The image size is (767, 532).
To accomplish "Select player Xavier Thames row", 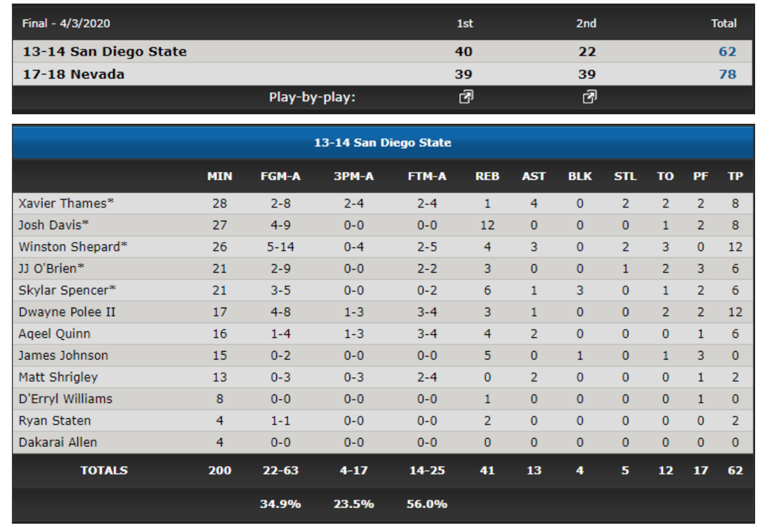I will (x=383, y=204).
